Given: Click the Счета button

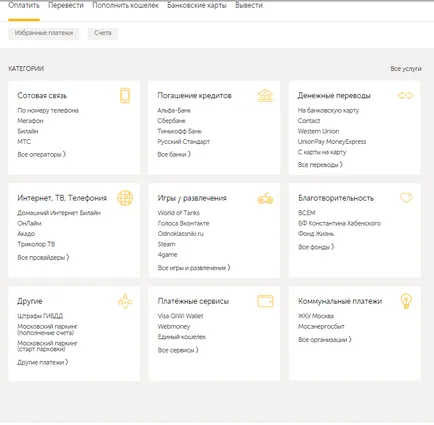Looking at the screenshot, I should (x=103, y=33).
